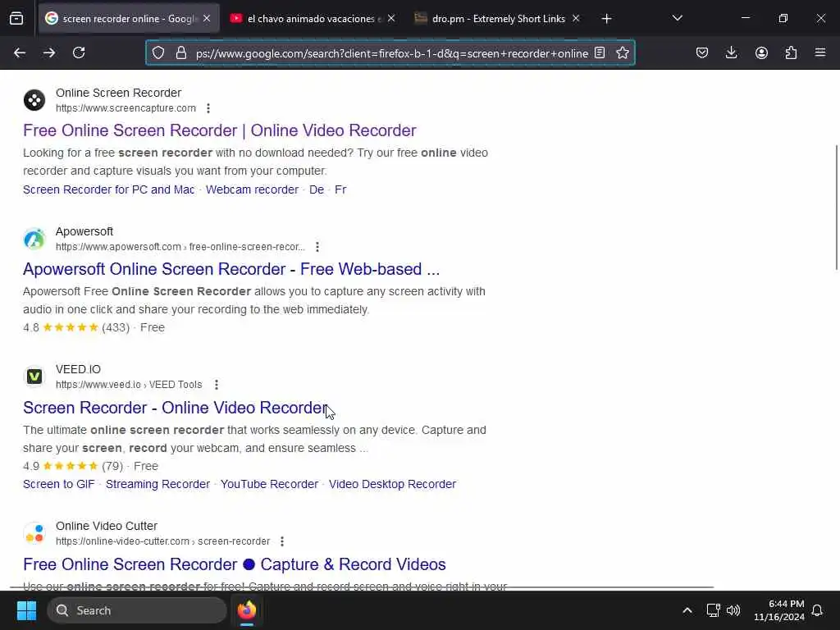Click the veed.io VEED Tools breadcrumb
Image resolution: width=840 pixels, height=630 pixels.
tap(129, 385)
